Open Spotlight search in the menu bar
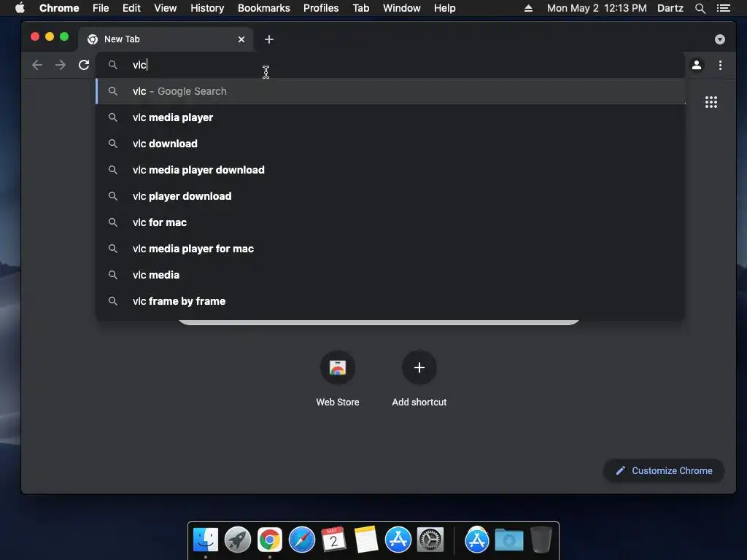Screen dimensions: 747x560 click(x=700, y=8)
